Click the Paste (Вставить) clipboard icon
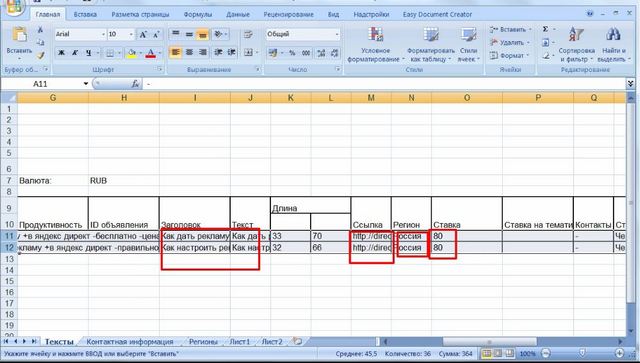640x363 pixels. 19,36
